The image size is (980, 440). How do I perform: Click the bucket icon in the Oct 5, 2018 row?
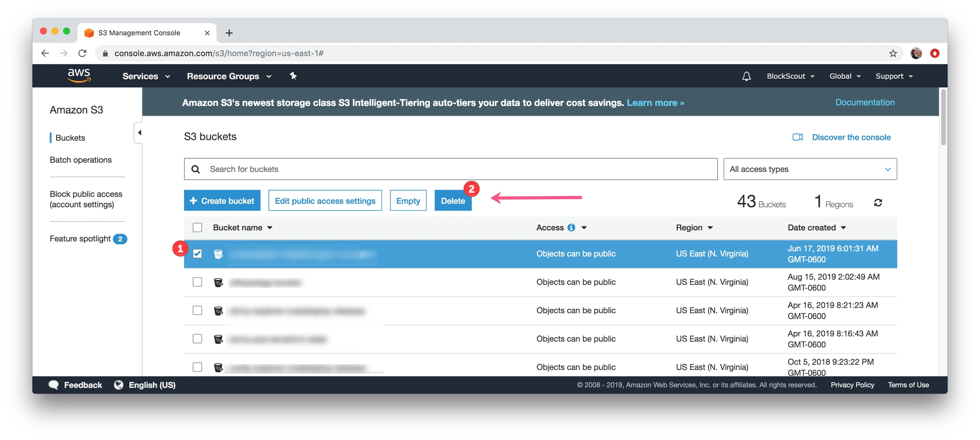pos(218,368)
